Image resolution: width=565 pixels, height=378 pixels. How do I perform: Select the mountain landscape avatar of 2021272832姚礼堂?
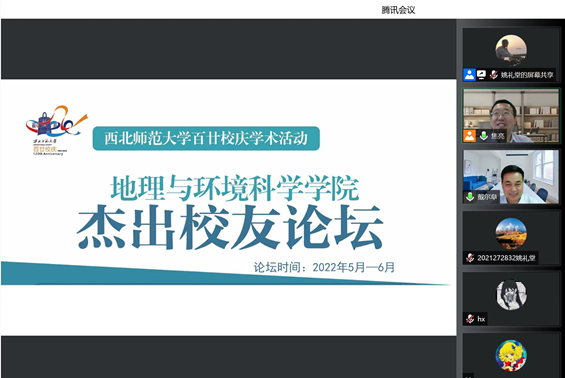point(511,234)
